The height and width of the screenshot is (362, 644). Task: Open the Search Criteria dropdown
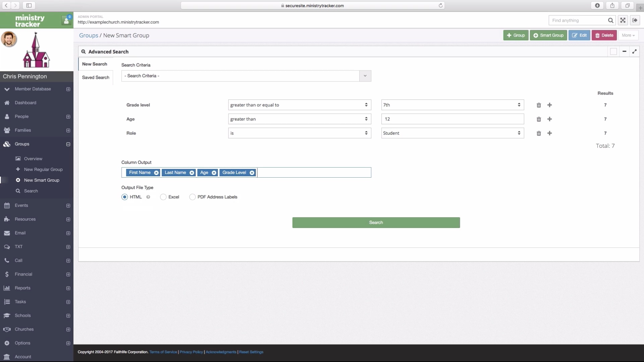tap(365, 76)
